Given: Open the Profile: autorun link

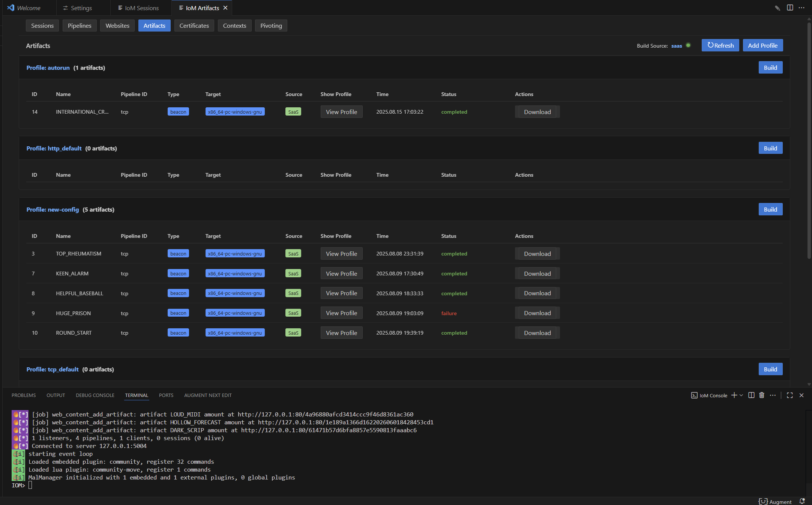Looking at the screenshot, I should 48,68.
